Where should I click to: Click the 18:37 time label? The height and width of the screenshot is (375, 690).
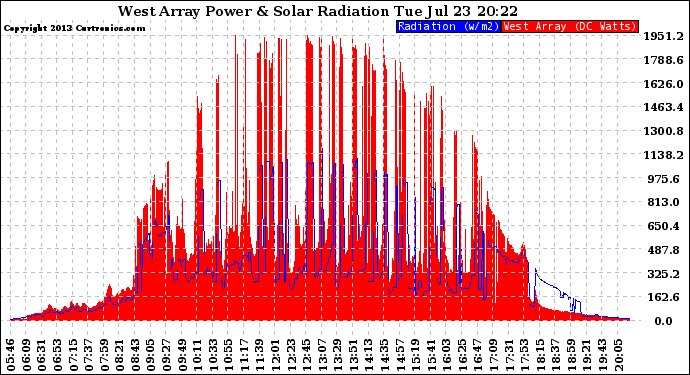555,355
